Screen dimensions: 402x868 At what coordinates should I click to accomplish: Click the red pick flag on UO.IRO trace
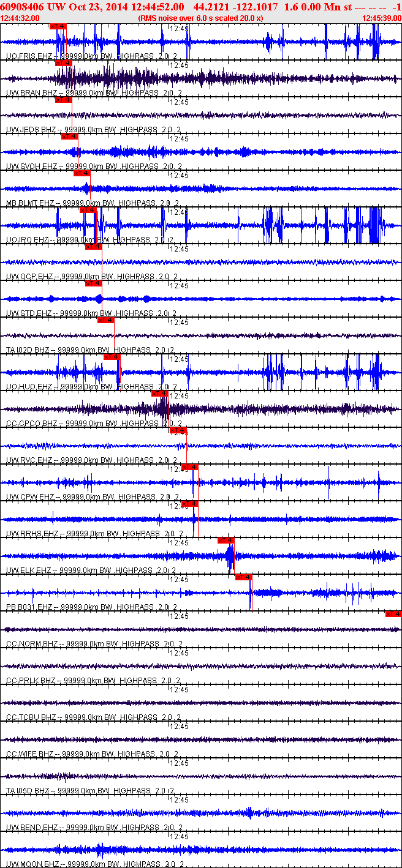[88, 210]
